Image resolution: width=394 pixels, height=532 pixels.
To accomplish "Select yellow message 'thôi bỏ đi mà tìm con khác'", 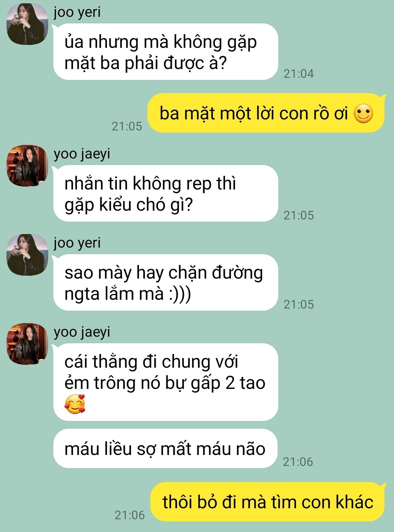I will tap(267, 502).
